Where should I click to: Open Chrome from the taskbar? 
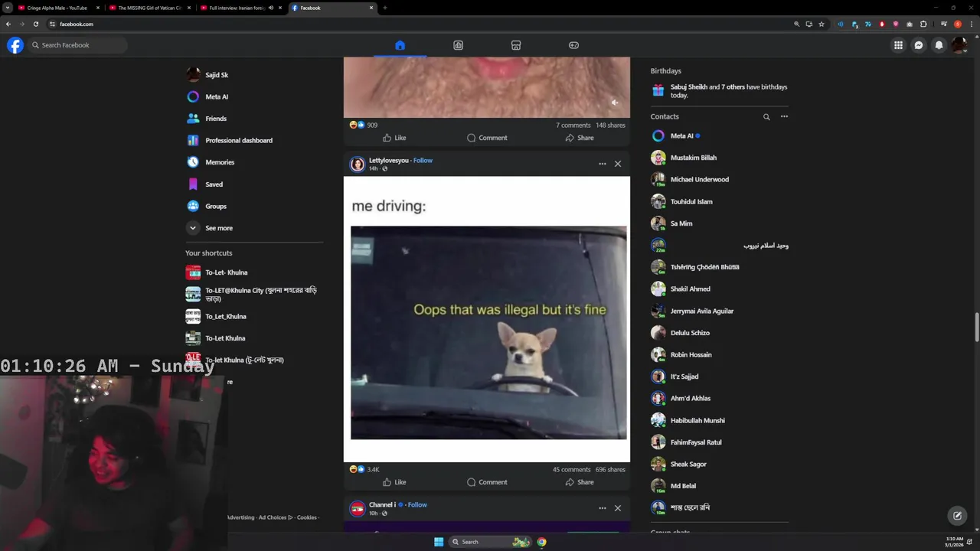point(541,542)
